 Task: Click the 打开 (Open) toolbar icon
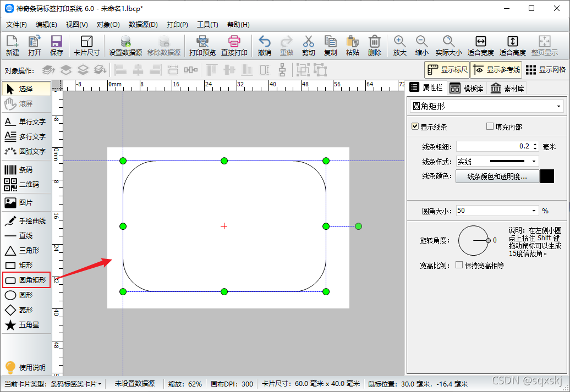tap(35, 46)
